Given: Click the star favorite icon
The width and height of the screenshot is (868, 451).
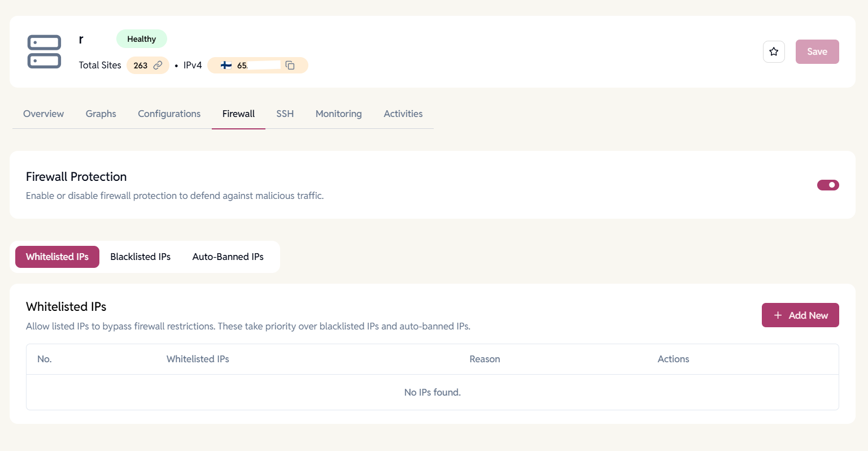Looking at the screenshot, I should click(774, 51).
